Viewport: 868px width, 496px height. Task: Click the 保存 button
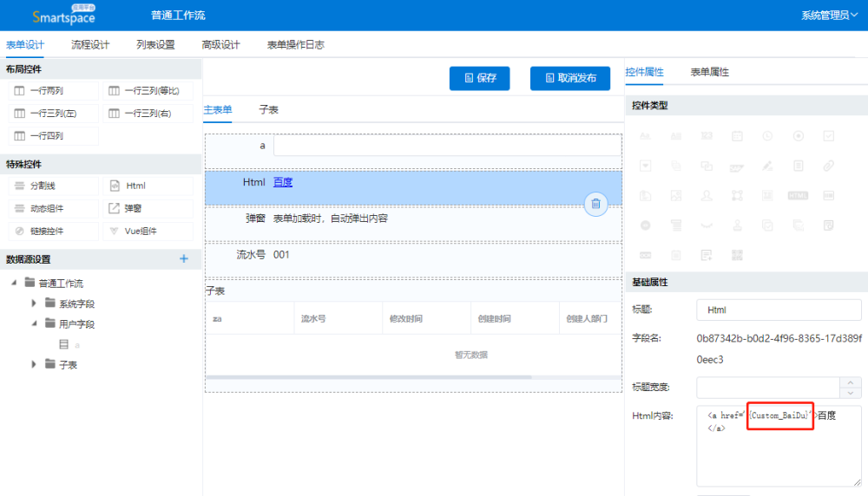point(479,78)
